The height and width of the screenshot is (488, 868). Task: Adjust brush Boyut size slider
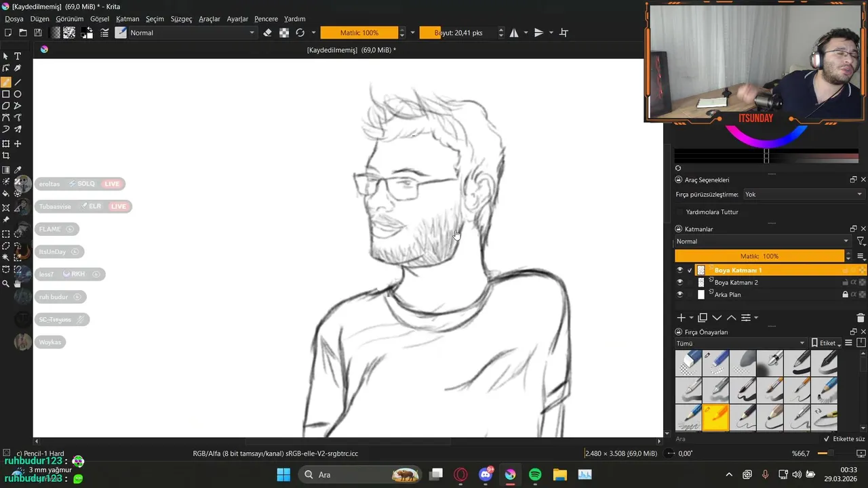[x=458, y=33]
